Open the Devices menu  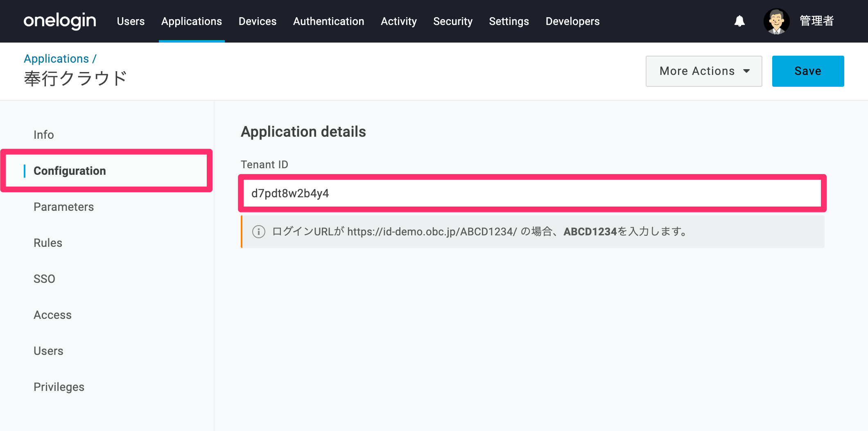[x=258, y=21]
